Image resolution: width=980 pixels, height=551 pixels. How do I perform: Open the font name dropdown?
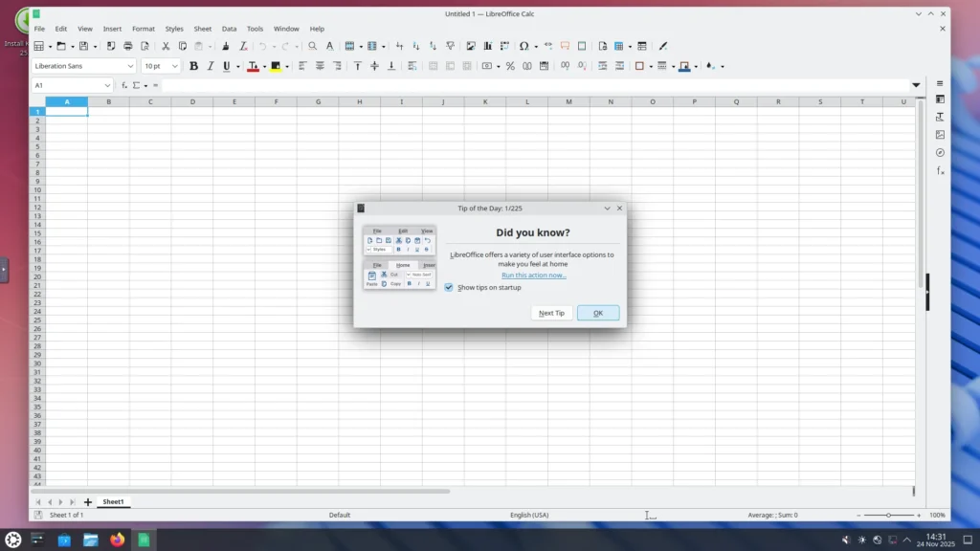click(x=133, y=66)
